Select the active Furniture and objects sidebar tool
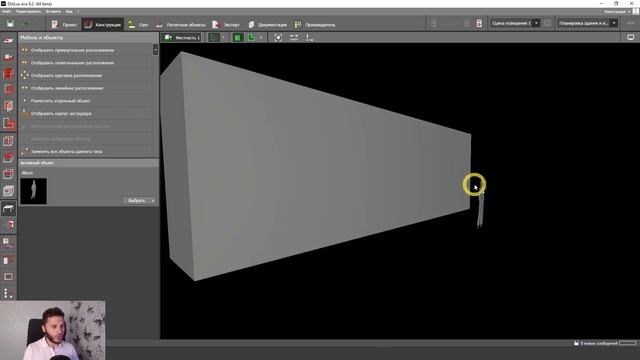Image resolution: width=640 pixels, height=360 pixels. [8, 209]
